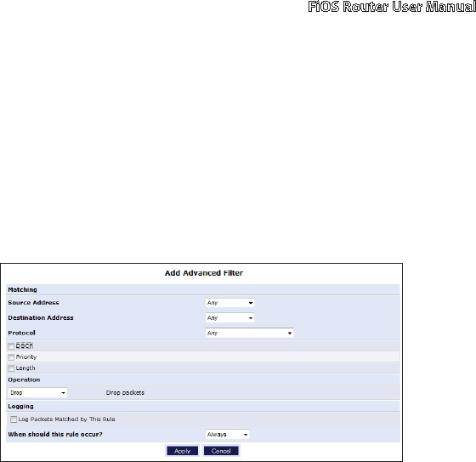Check the Length option

pos(11,368)
